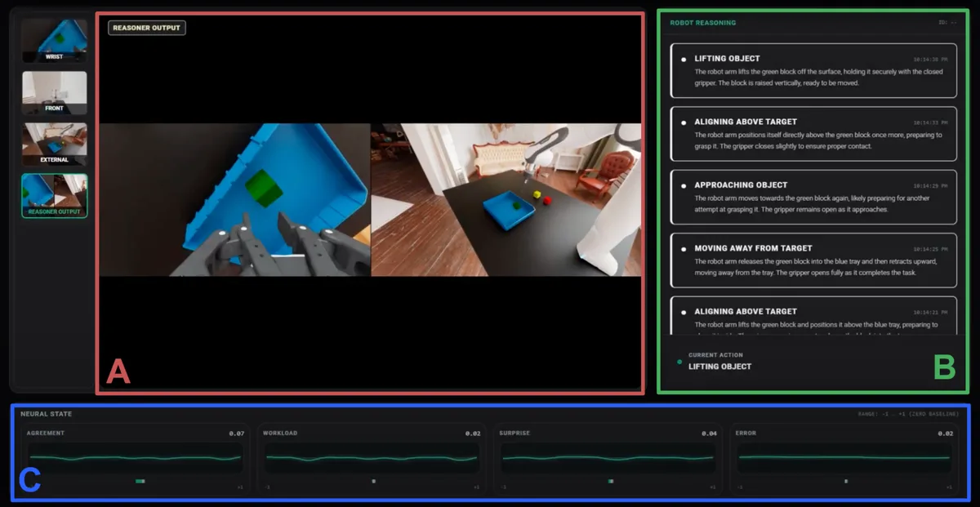Click the 10:14:25 PM timestamp
This screenshot has width=980, height=507.
931,249
